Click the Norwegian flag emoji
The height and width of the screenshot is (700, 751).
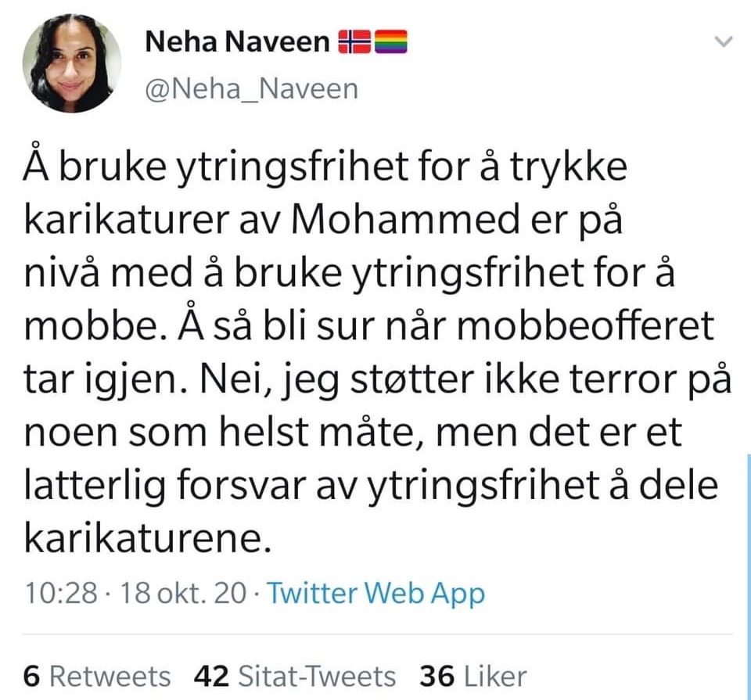tap(354, 41)
